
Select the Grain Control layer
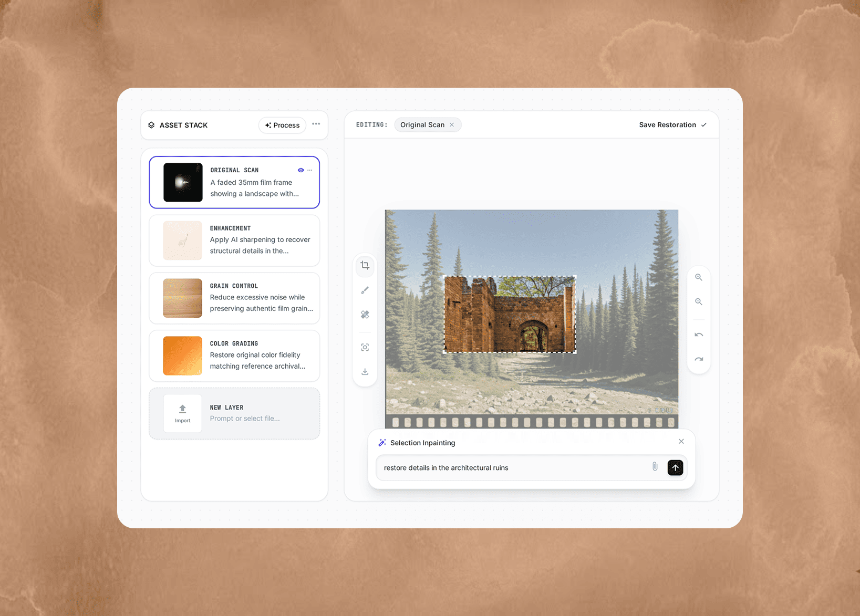coord(234,298)
